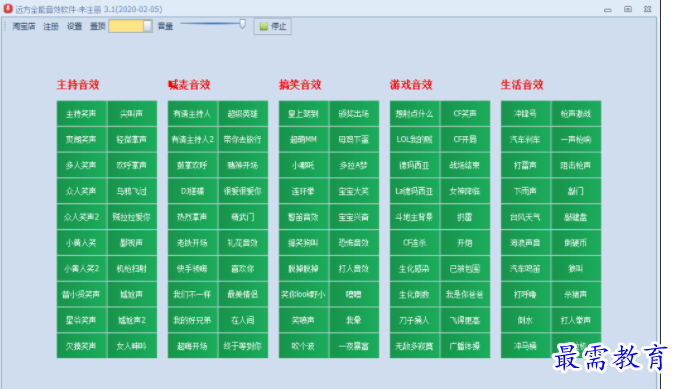
Task: Play the 尖叫声 sound effect
Action: coord(132,114)
